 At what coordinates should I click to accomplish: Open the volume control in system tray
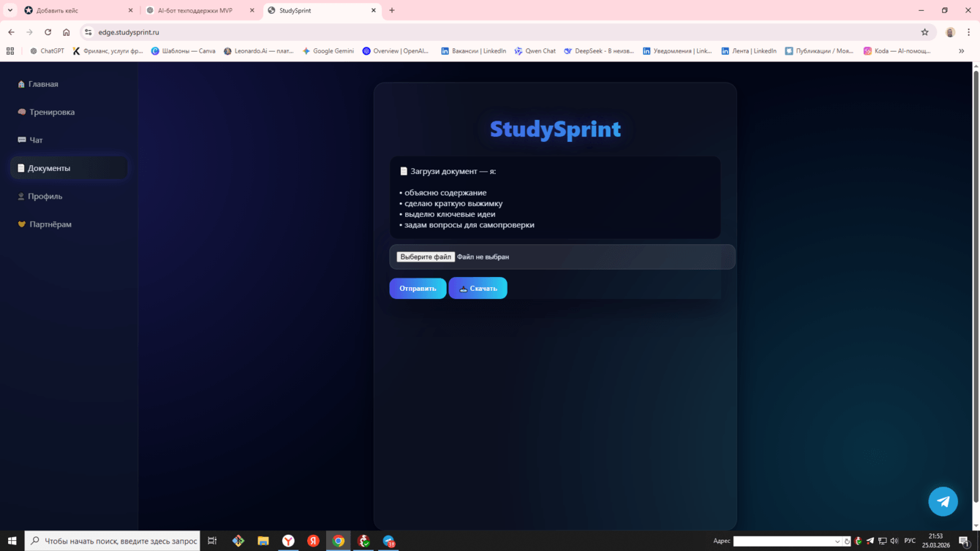pos(894,541)
